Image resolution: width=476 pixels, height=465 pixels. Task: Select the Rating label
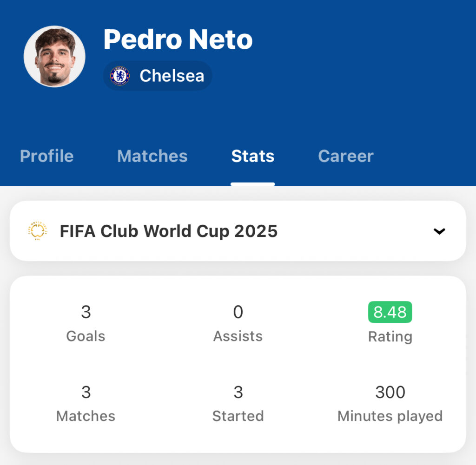(x=390, y=336)
